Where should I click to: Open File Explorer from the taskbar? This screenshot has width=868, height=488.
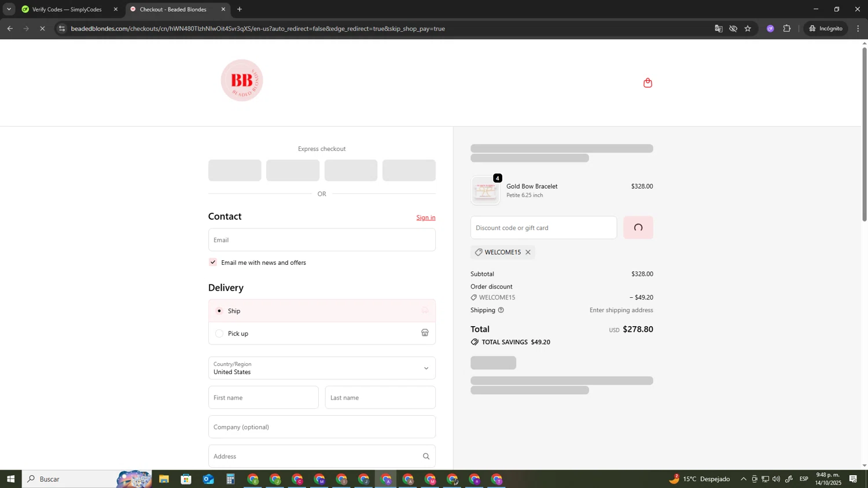pos(164,479)
